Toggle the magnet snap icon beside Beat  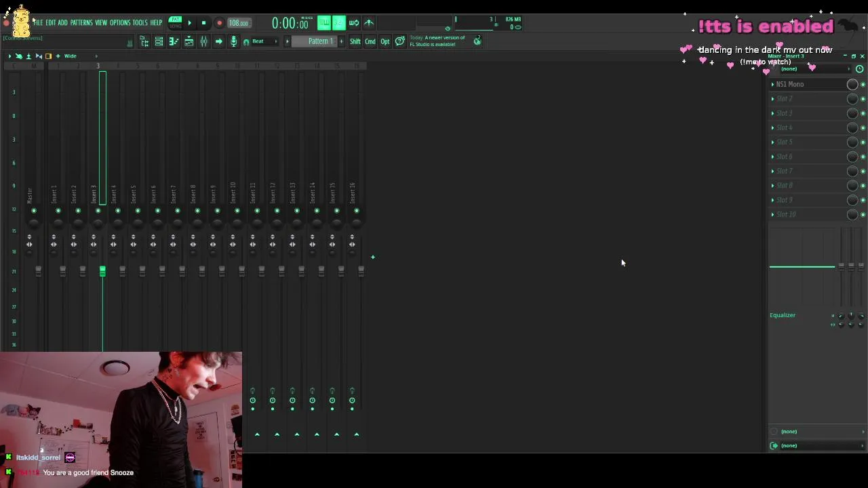coord(246,42)
